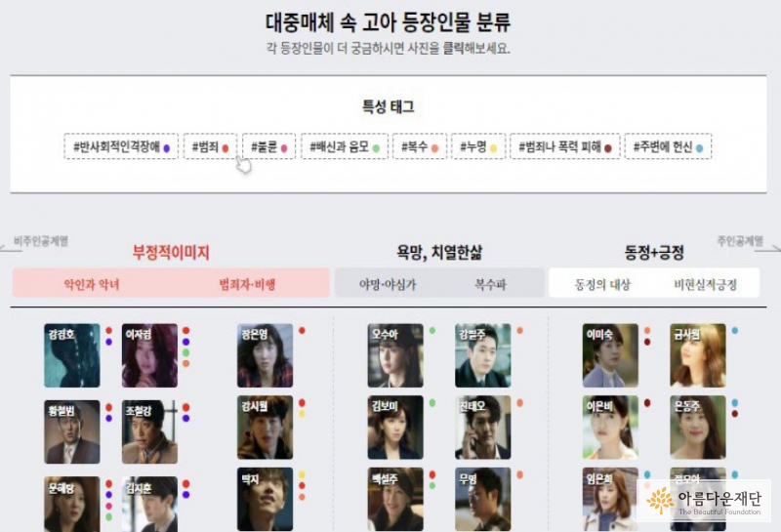Click the #복수 tag
781x532 pixels.
(x=420, y=146)
